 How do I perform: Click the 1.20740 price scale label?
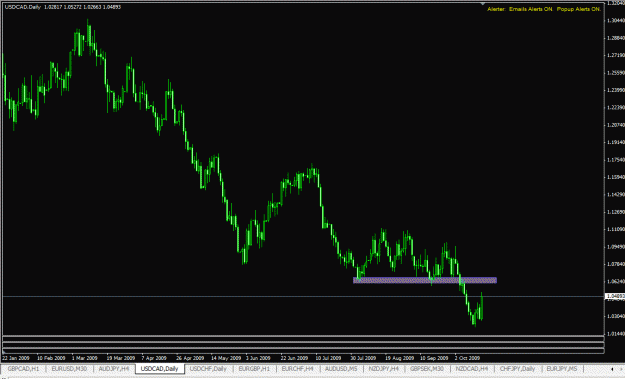pyautogui.click(x=615, y=125)
